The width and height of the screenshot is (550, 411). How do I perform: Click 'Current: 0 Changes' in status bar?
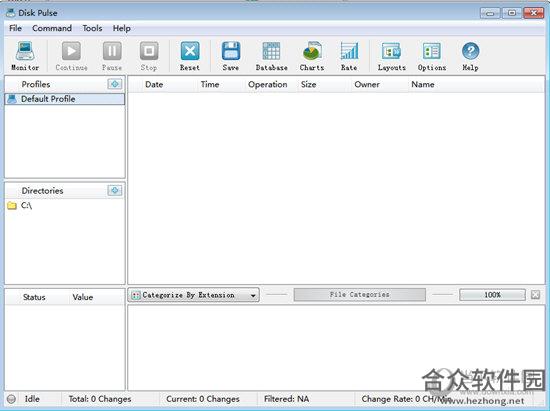[x=203, y=399]
